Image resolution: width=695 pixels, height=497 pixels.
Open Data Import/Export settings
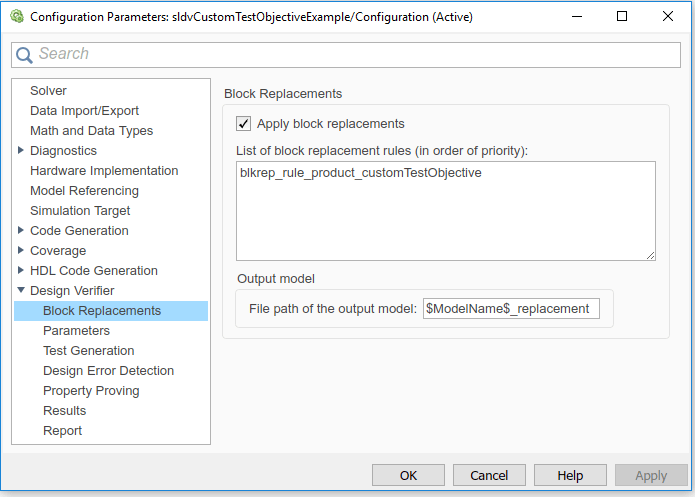[84, 111]
